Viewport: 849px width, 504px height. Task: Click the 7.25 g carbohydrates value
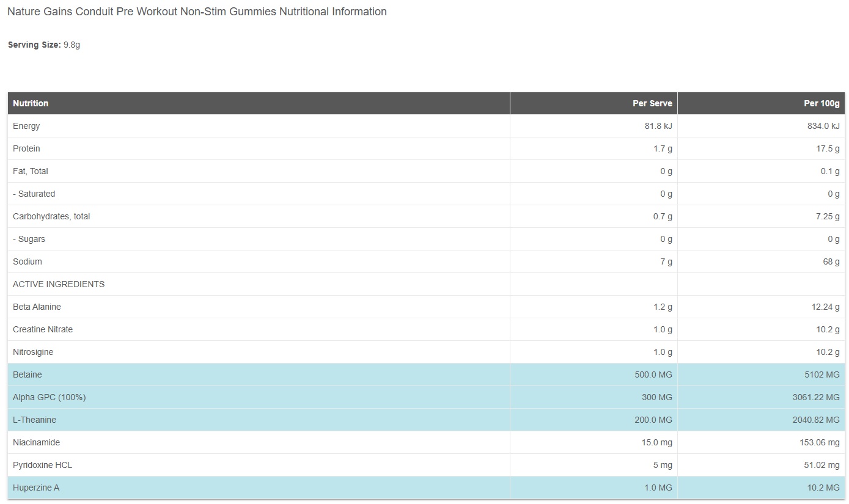(828, 216)
